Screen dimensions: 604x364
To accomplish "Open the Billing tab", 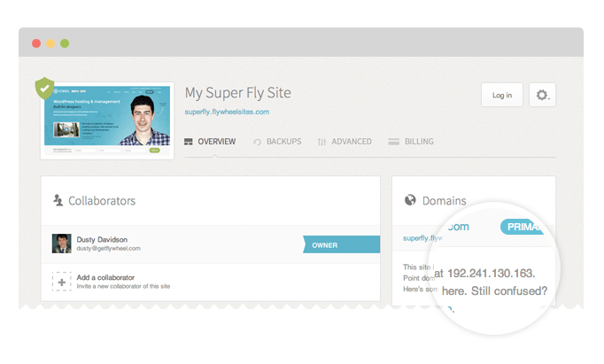I will (411, 142).
